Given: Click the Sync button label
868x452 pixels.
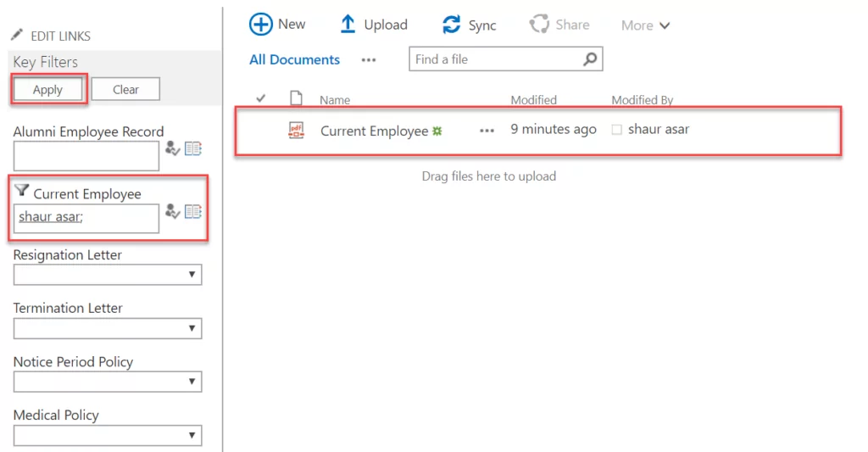Looking at the screenshot, I should point(482,25).
